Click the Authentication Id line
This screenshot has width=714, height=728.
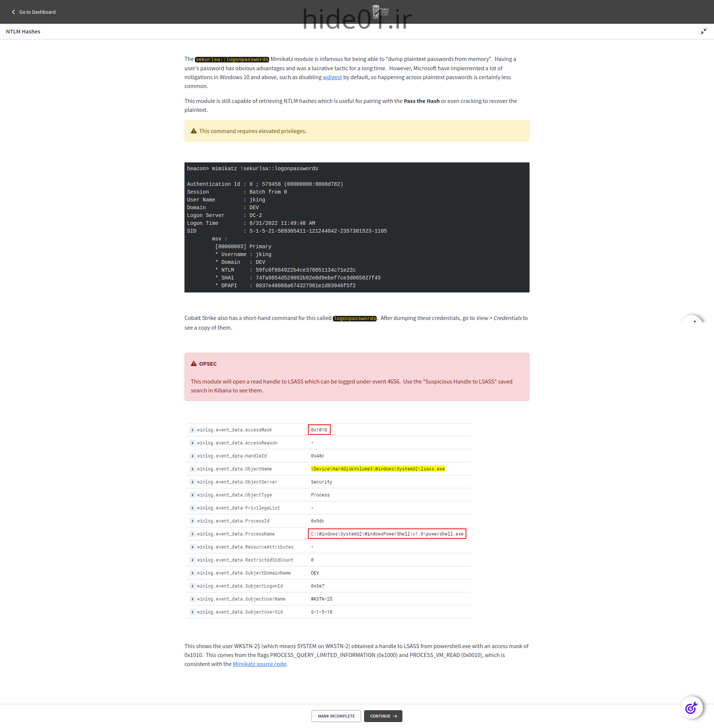click(x=265, y=184)
